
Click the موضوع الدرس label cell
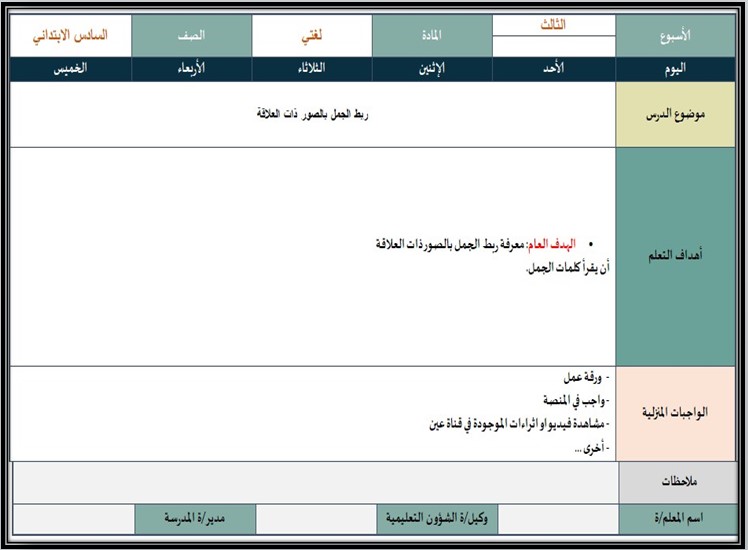pos(675,114)
